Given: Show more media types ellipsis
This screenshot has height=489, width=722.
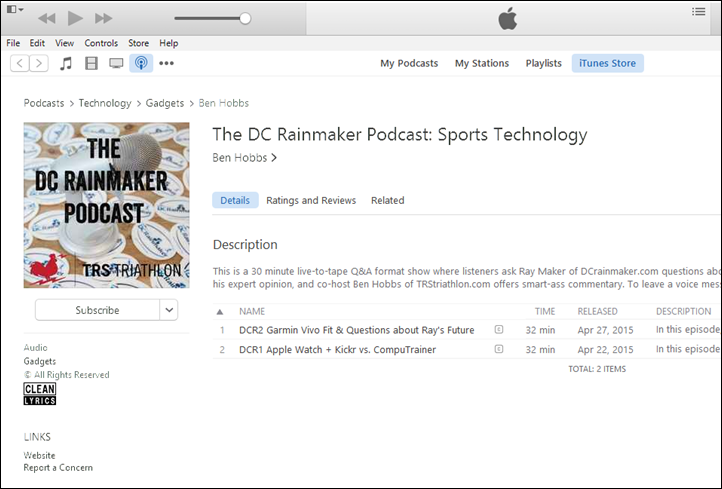Looking at the screenshot, I should point(166,63).
